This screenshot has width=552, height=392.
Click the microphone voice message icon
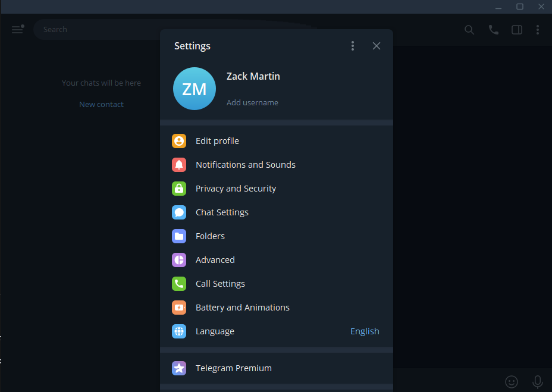pyautogui.click(x=537, y=382)
